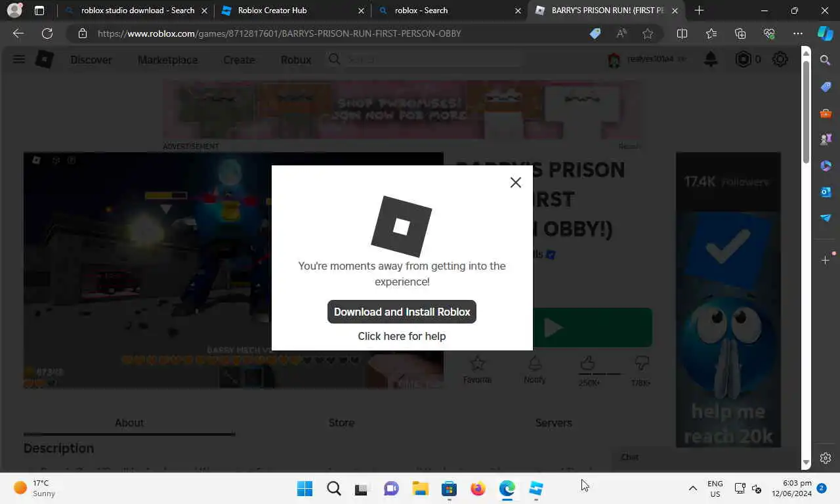
Task: Open the Click here for help link
Action: (402, 336)
